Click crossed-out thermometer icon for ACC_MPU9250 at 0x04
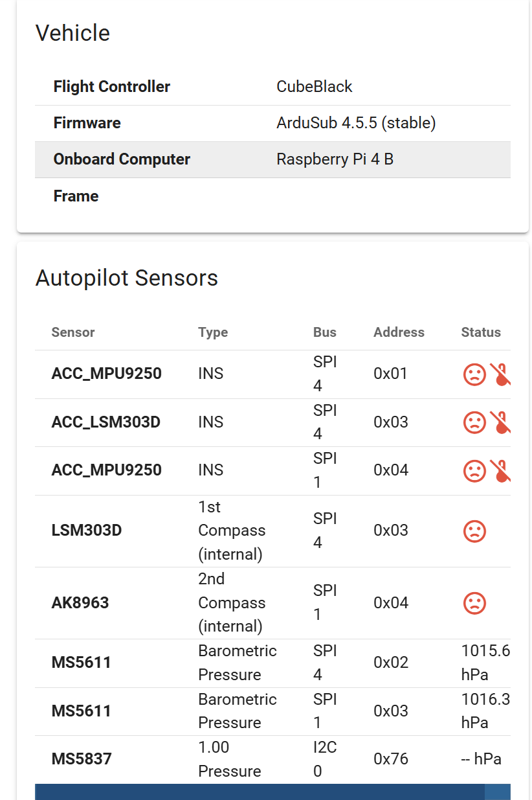 tap(500, 470)
